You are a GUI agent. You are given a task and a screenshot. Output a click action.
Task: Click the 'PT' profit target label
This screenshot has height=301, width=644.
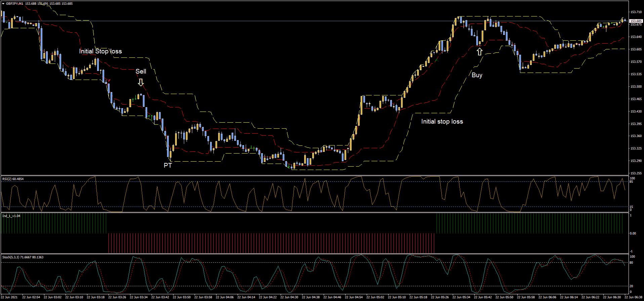tap(168, 165)
